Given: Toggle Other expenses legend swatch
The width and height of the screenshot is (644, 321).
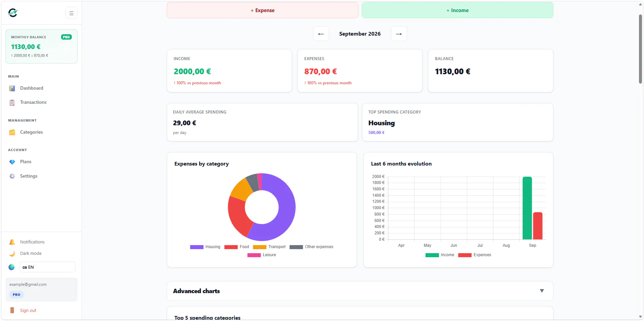Looking at the screenshot, I should point(296,247).
